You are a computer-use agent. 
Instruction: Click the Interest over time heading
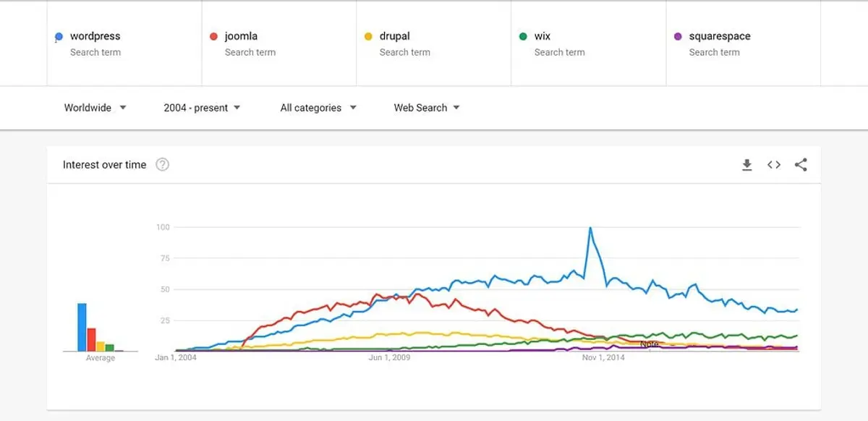[104, 164]
